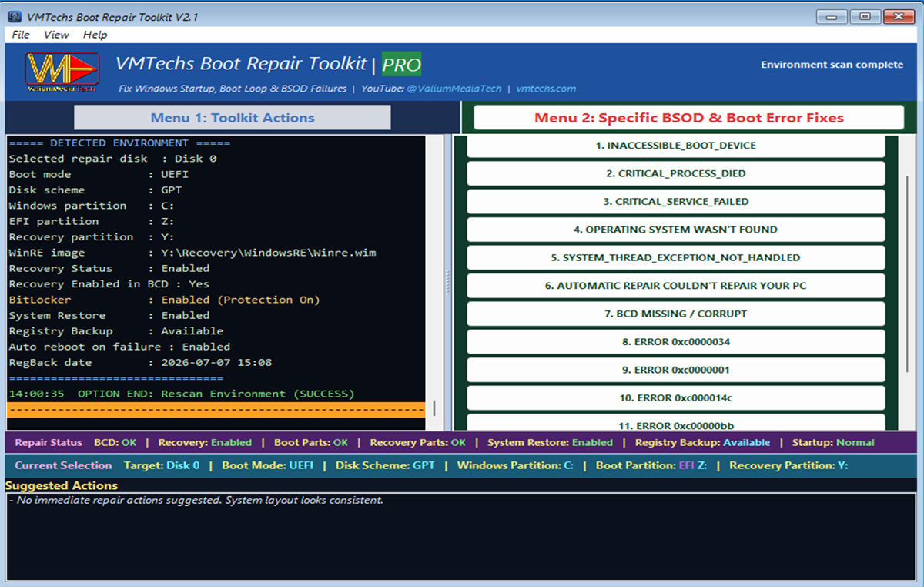The height and width of the screenshot is (587, 924).
Task: Click the 'Current Selection' bar label
Action: [63, 465]
